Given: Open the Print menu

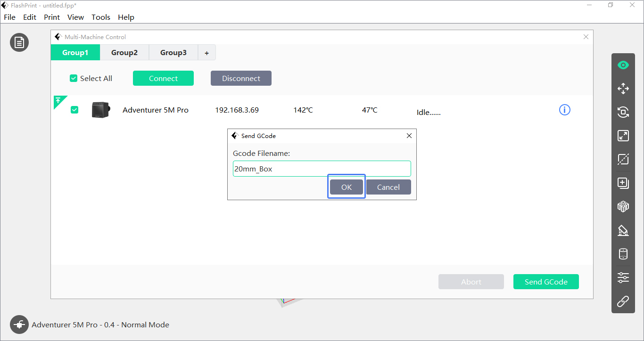Looking at the screenshot, I should [52, 17].
